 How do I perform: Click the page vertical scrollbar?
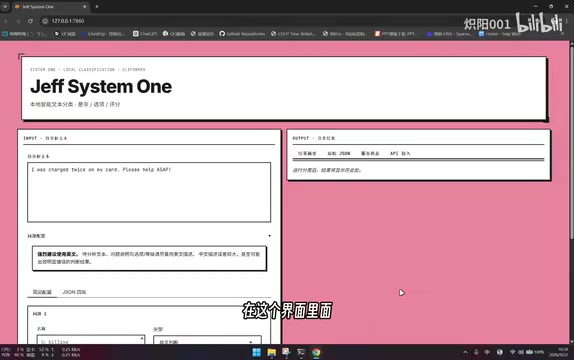click(571, 143)
